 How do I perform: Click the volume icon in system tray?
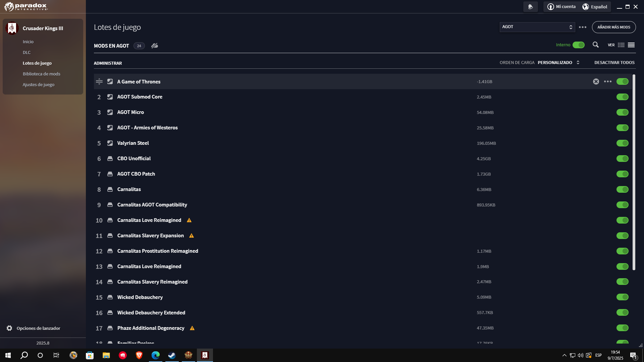581,355
